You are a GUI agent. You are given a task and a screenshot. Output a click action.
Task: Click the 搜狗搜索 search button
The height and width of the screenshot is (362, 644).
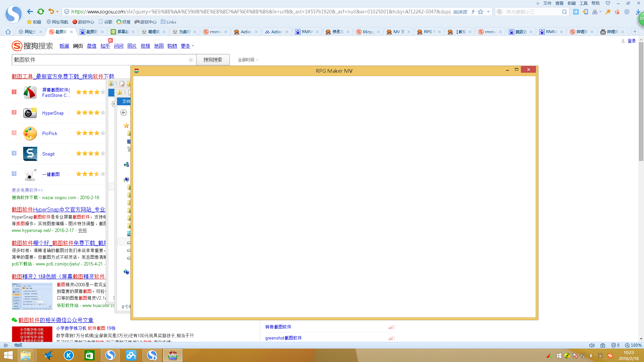click(213, 60)
